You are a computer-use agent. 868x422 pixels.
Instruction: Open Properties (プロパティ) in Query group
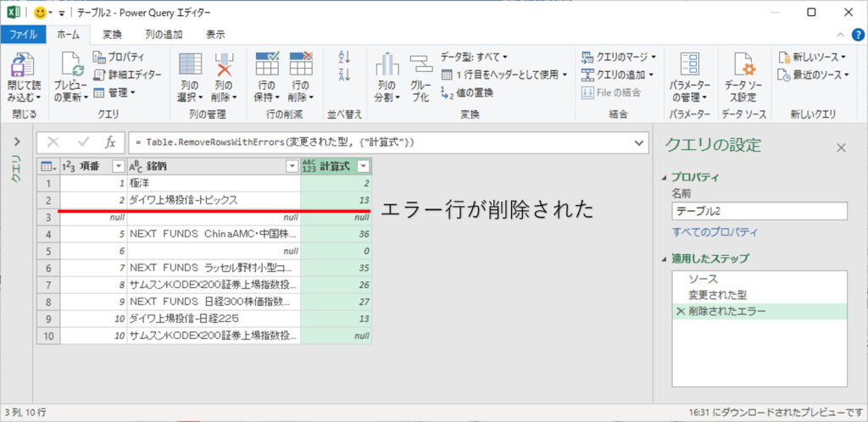119,57
